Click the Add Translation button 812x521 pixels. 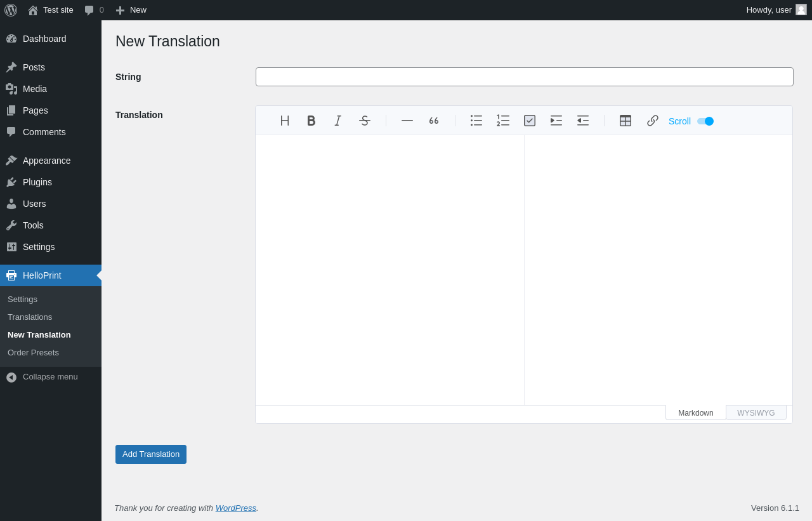tap(151, 454)
